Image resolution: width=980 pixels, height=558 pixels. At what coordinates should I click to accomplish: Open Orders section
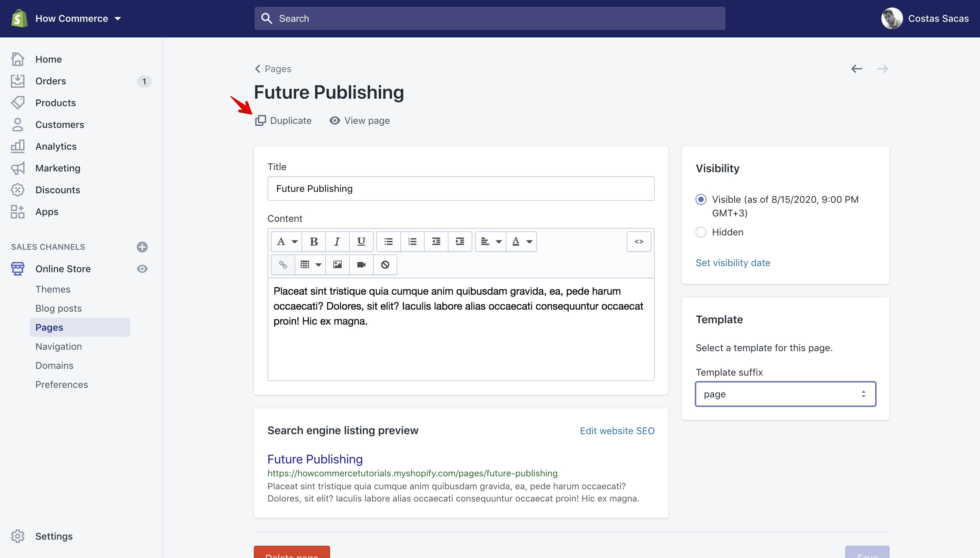click(51, 81)
